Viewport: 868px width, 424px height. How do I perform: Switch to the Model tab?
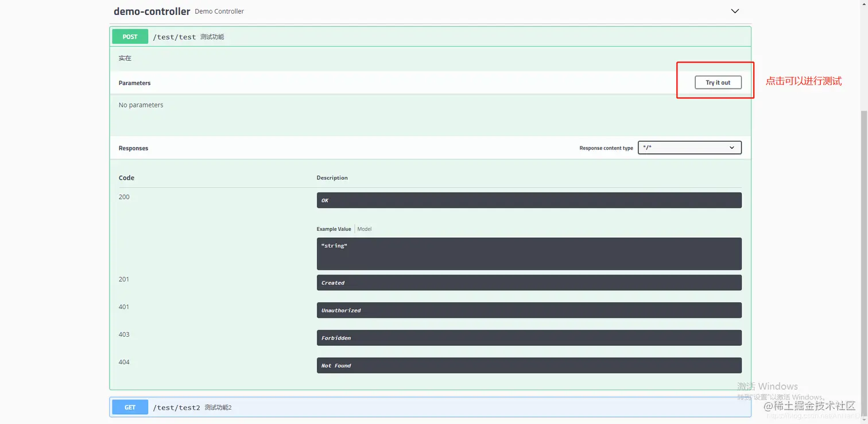[x=365, y=229]
